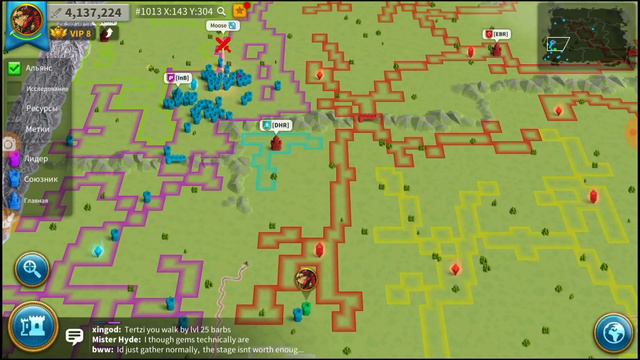
Task: Open Mister Hyde's chat message
Action: 171,340
